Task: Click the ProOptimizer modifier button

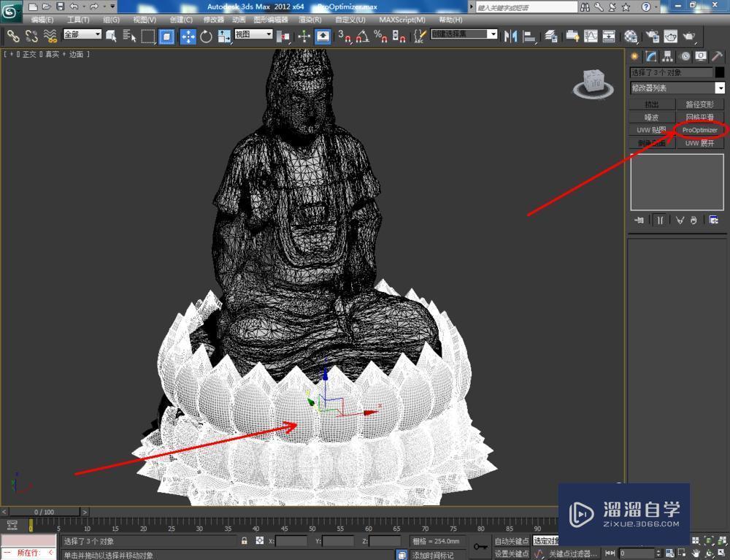Action: tap(699, 129)
